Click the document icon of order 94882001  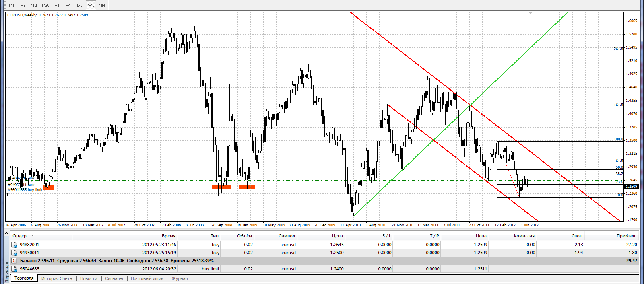(x=14, y=245)
